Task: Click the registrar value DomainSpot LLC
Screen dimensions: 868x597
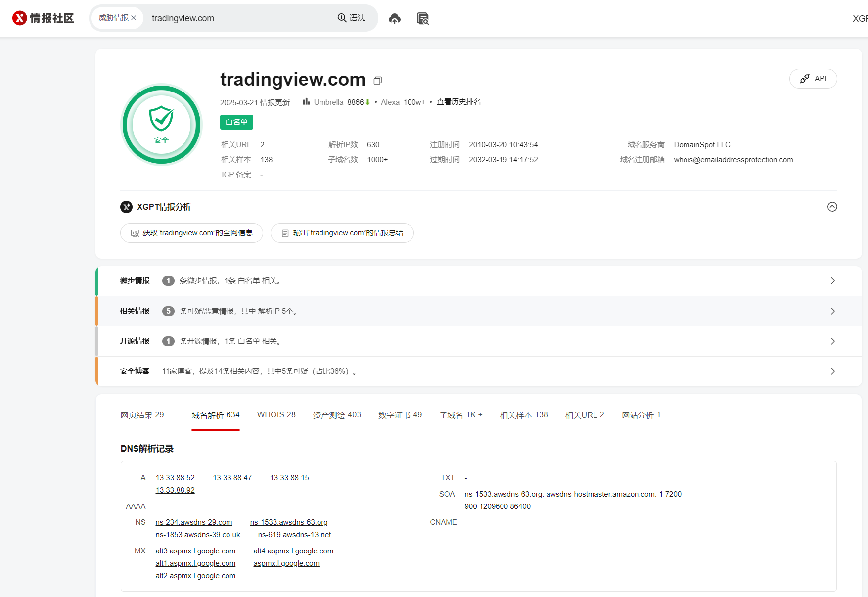Action: 702,145
